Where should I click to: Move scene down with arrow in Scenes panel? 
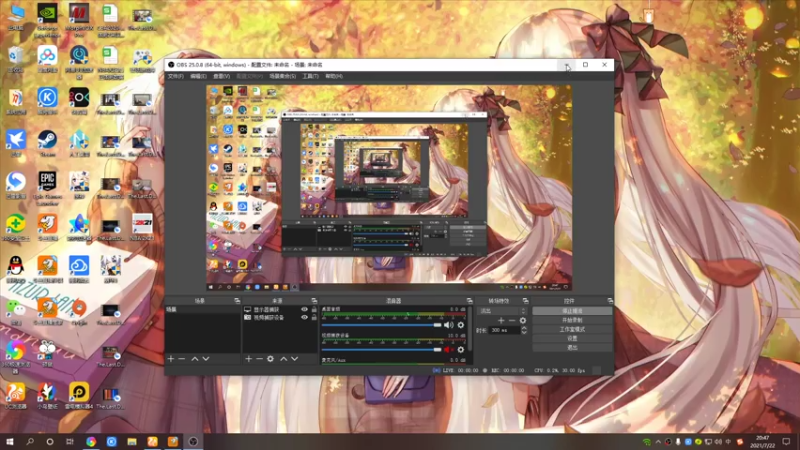[206, 359]
